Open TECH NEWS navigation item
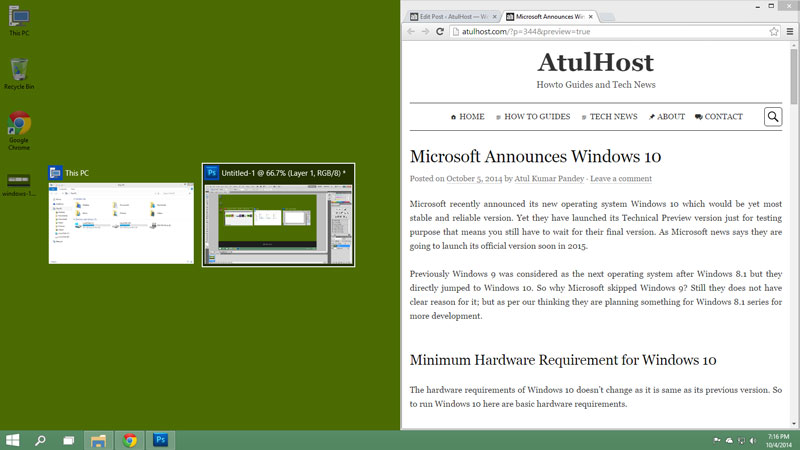 pyautogui.click(x=609, y=117)
